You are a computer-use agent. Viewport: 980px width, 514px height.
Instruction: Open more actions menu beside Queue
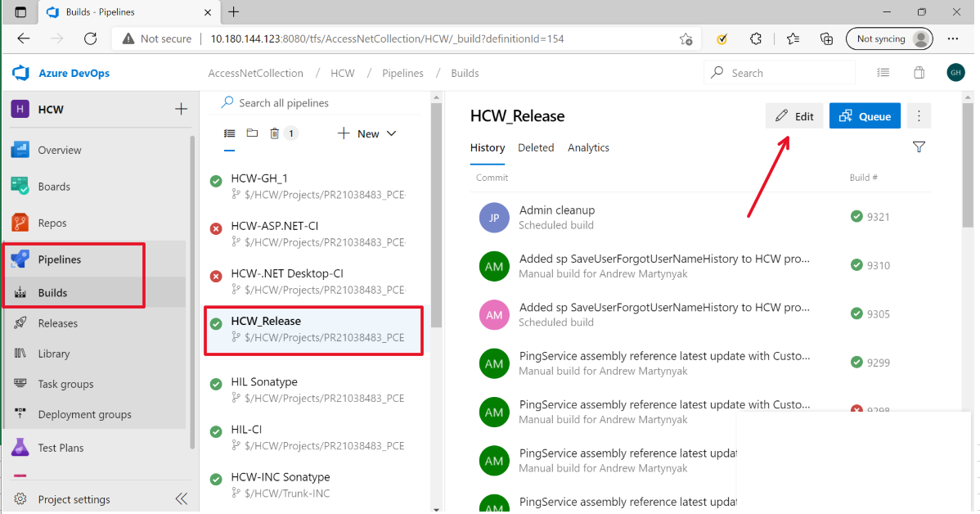pos(919,116)
